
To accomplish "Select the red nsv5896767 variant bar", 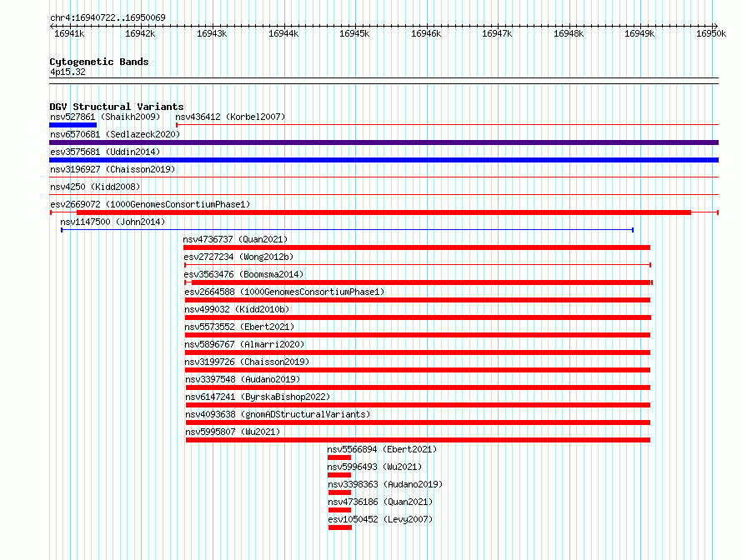I will click(x=418, y=352).
